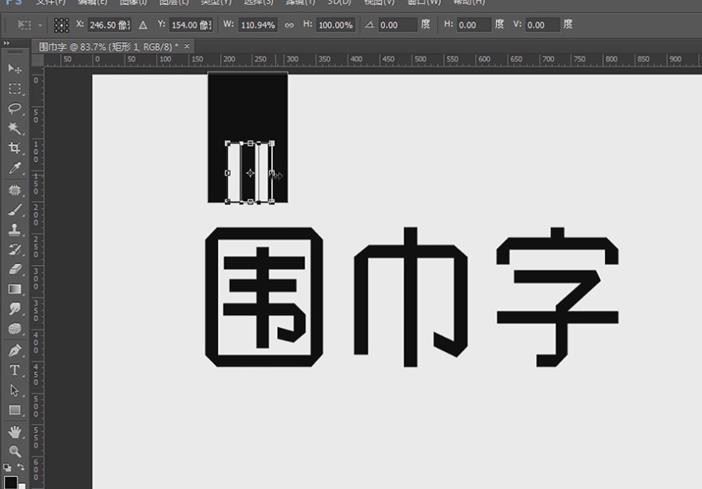Open the 窗口(W) window menu
Image resolution: width=702 pixels, height=489 pixels.
[x=424, y=2]
